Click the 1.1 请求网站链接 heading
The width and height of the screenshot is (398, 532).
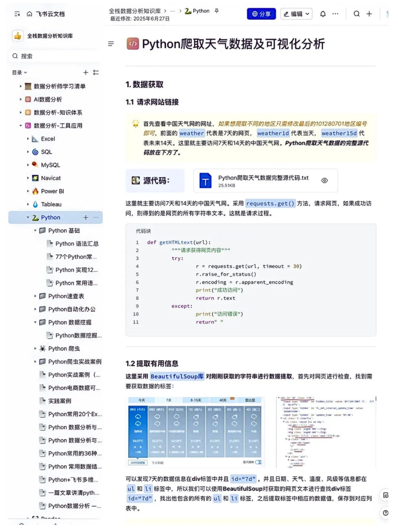152,102
